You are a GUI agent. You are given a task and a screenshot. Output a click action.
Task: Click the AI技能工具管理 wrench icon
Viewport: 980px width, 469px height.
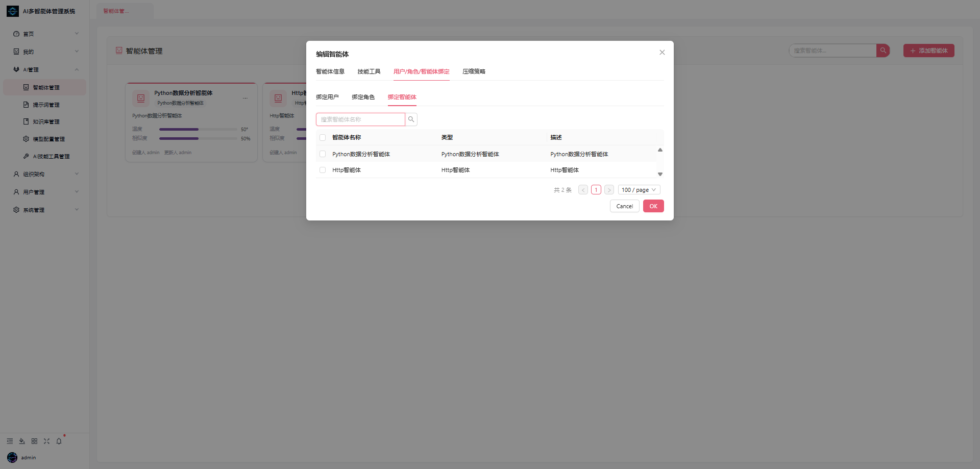[26, 156]
